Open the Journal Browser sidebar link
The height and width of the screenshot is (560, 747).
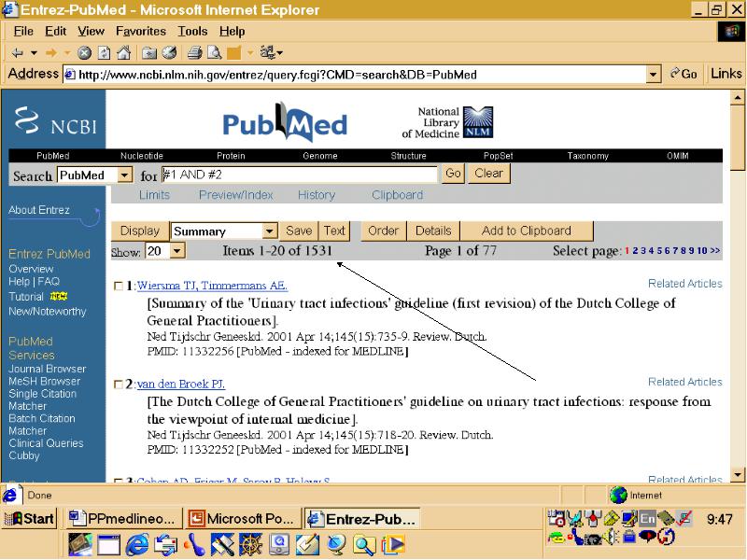point(48,369)
